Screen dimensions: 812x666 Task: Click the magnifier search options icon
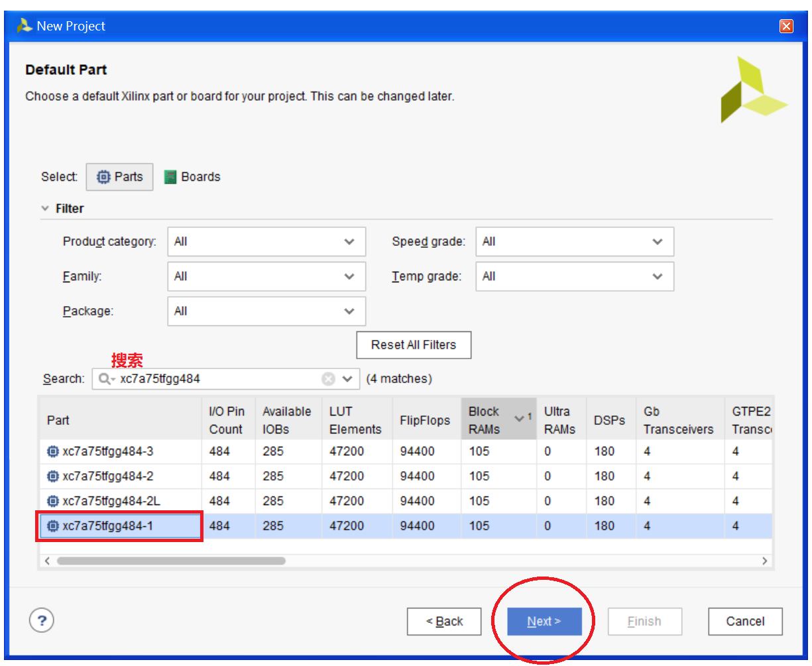(106, 379)
